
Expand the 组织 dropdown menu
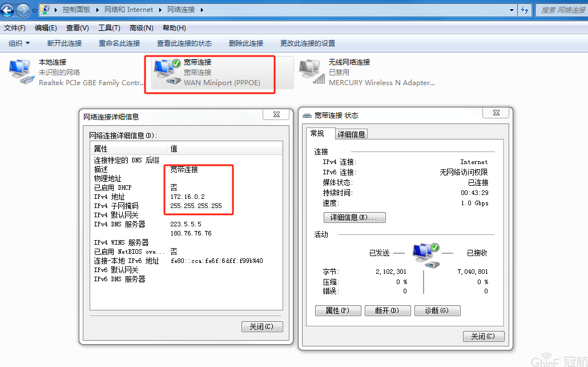coord(19,43)
